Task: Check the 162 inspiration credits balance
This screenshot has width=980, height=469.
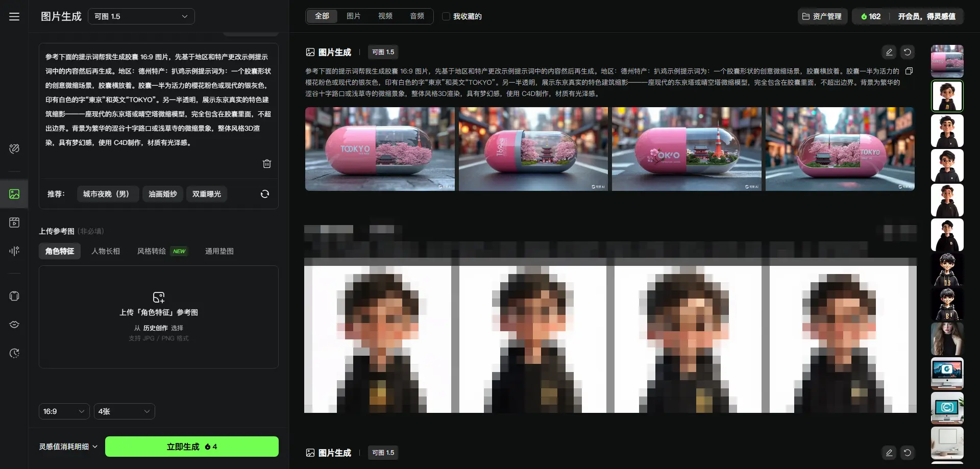Action: point(871,16)
